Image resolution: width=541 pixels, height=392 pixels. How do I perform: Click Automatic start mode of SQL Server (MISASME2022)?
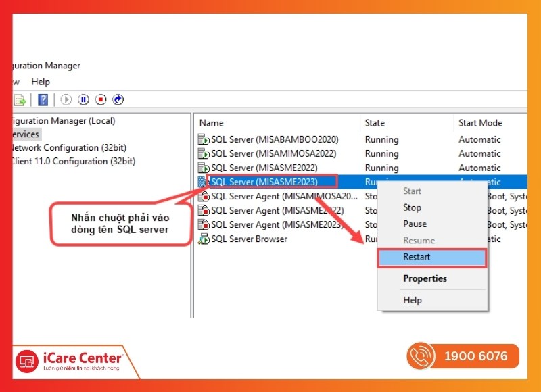(479, 168)
